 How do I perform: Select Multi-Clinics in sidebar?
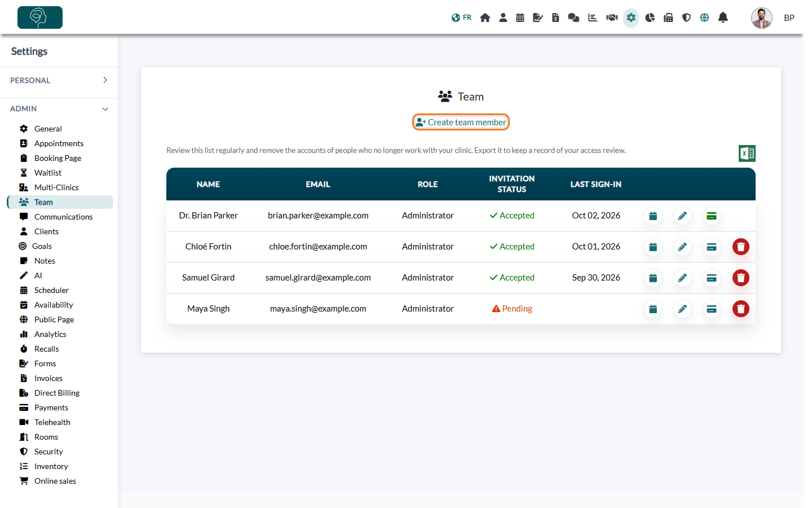[x=56, y=187]
